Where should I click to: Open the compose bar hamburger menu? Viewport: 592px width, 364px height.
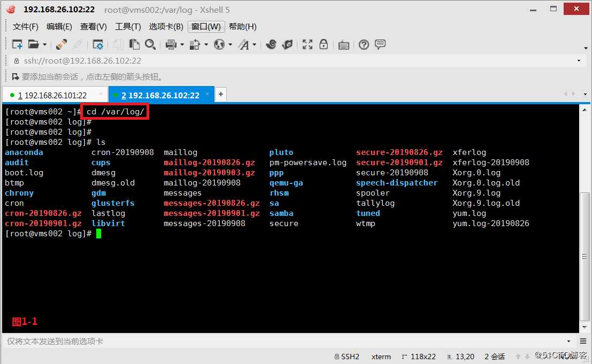583,342
